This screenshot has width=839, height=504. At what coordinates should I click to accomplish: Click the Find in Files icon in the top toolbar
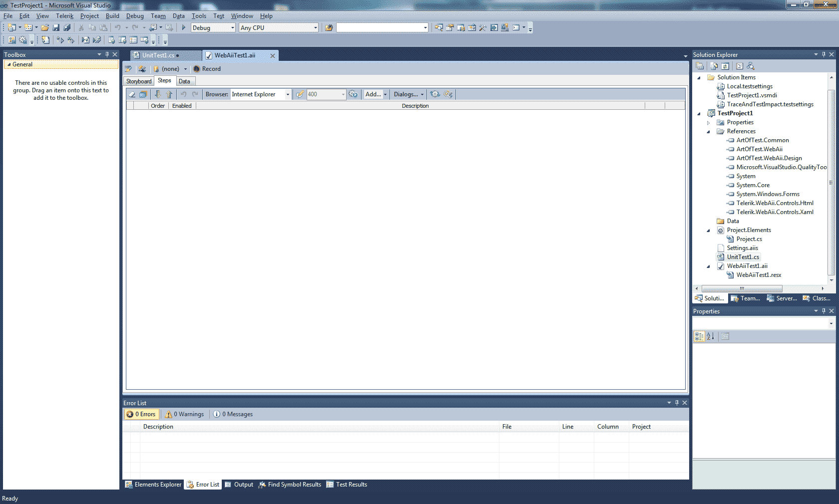(x=329, y=28)
